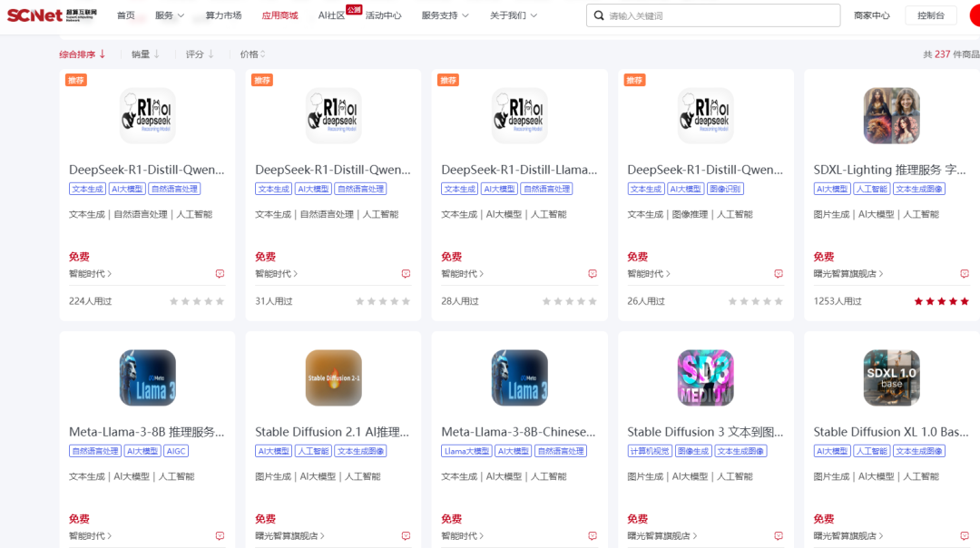Open the SDXL-Lighting 推理服务 title
Viewport: 980px width, 548px height.
tap(889, 170)
